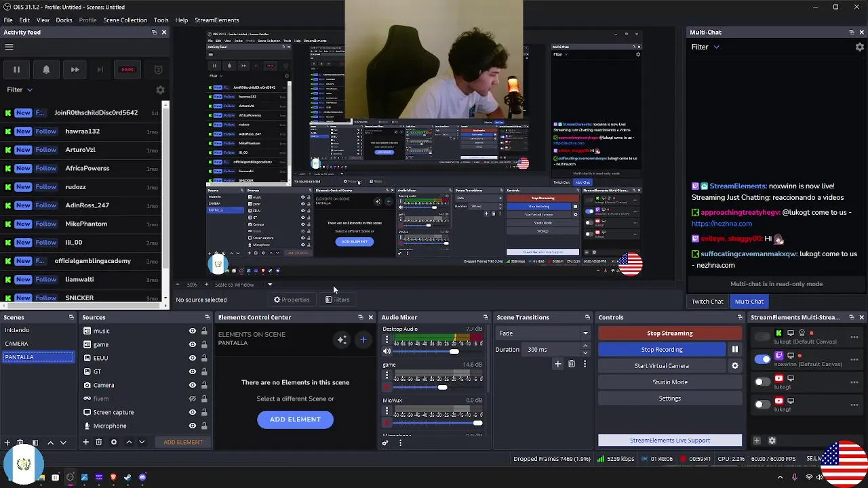Remove selected source with trash icon
The height and width of the screenshot is (488, 868).
[x=99, y=442]
